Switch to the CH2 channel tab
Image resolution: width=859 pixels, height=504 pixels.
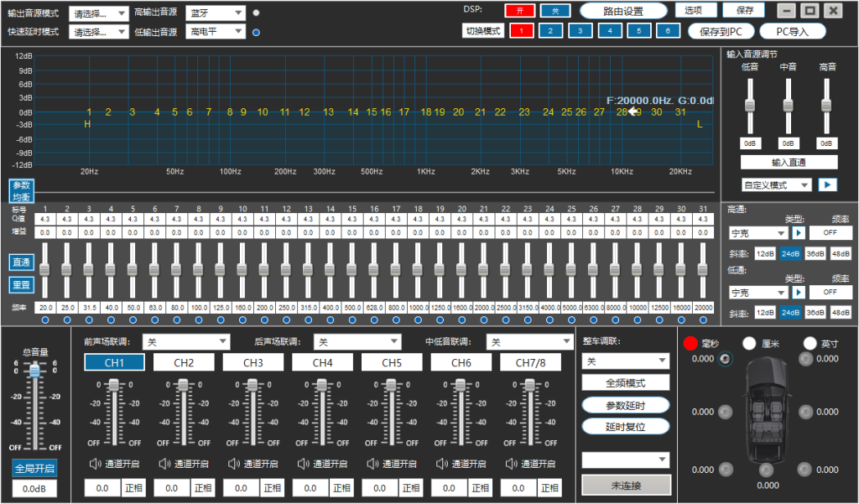[x=184, y=362]
